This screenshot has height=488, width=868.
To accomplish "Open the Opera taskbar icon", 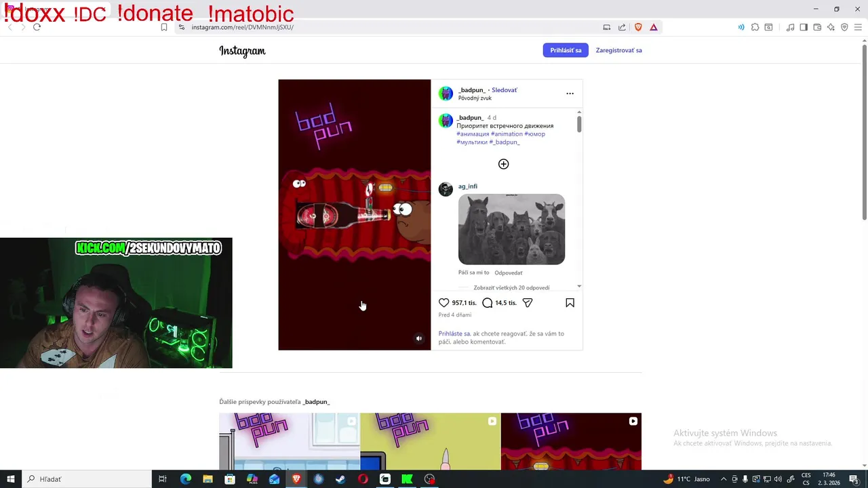I will pyautogui.click(x=363, y=479).
